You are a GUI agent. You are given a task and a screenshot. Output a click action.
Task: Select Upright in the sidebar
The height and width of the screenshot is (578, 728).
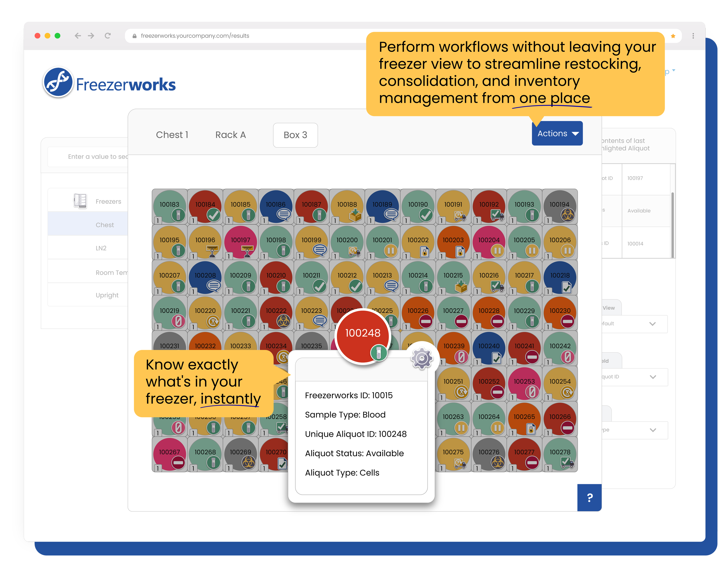pos(88,295)
